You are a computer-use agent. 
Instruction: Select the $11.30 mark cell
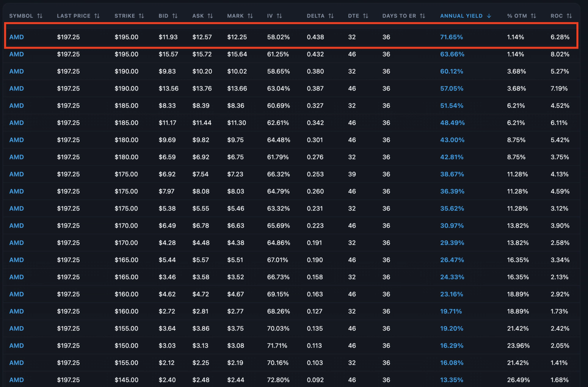click(x=236, y=123)
